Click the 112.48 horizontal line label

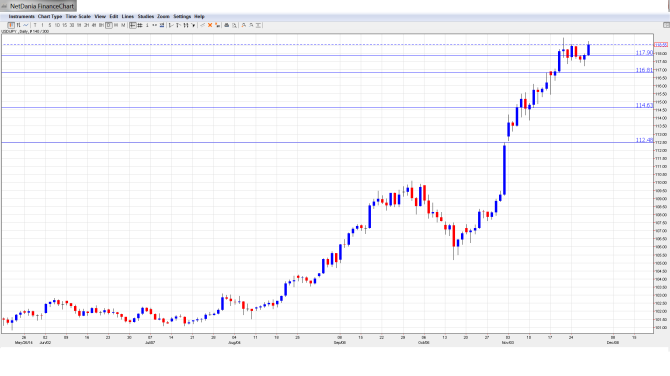pyautogui.click(x=644, y=140)
